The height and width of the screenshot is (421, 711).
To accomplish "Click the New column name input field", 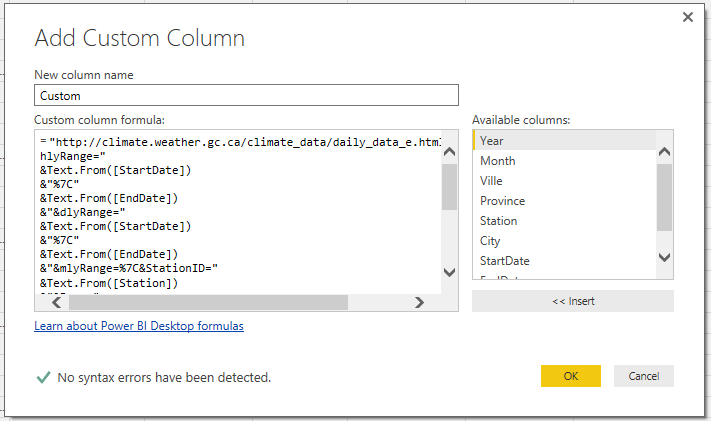I will click(245, 95).
